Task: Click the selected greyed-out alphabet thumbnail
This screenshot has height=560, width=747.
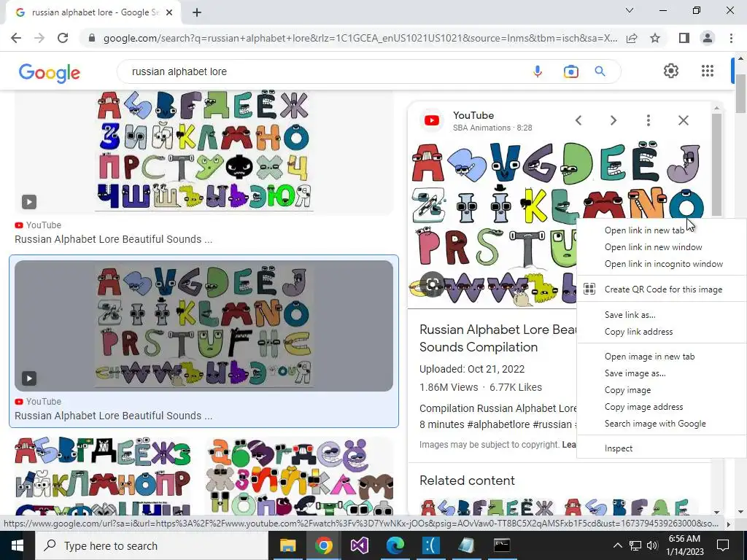Action: [204, 326]
